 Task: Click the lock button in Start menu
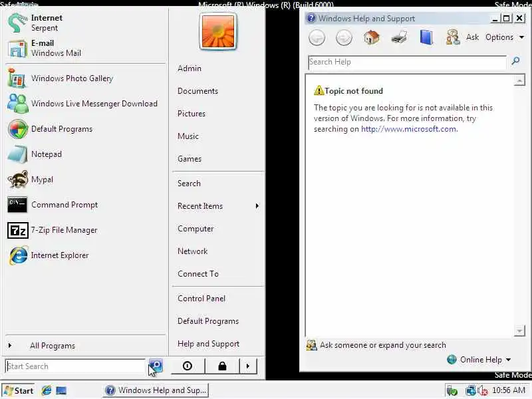(222, 366)
